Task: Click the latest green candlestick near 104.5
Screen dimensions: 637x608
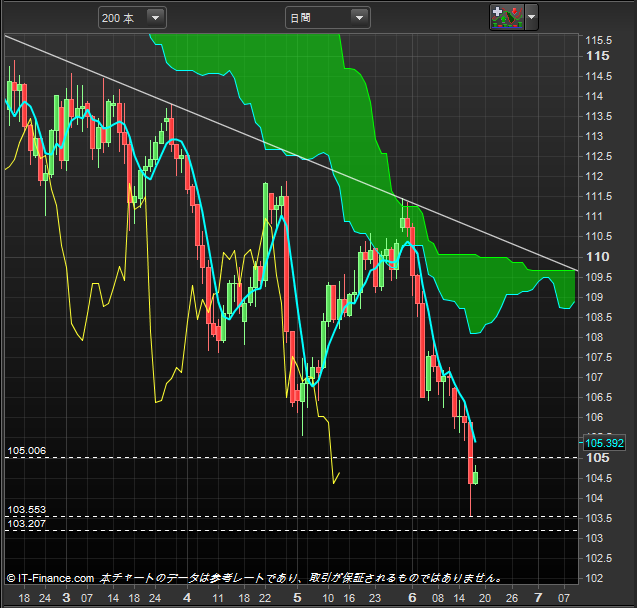Action: pos(476,478)
